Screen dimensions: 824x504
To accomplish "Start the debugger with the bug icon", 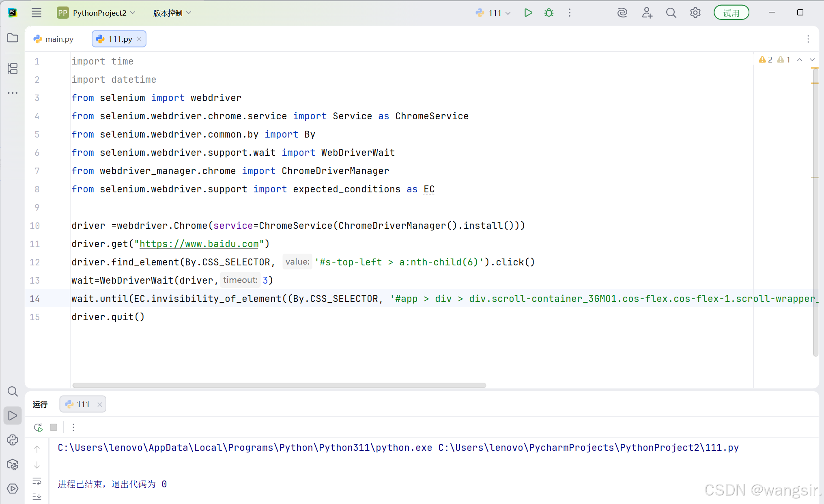I will coord(549,13).
